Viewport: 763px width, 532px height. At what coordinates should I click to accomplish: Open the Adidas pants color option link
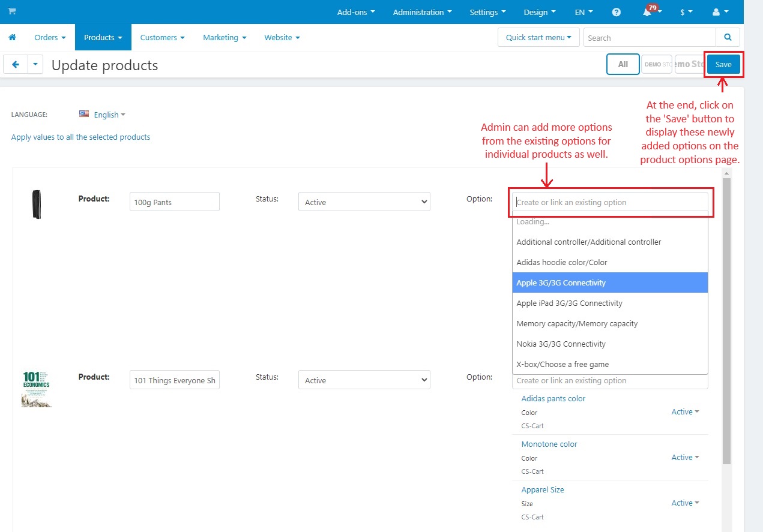pyautogui.click(x=553, y=398)
